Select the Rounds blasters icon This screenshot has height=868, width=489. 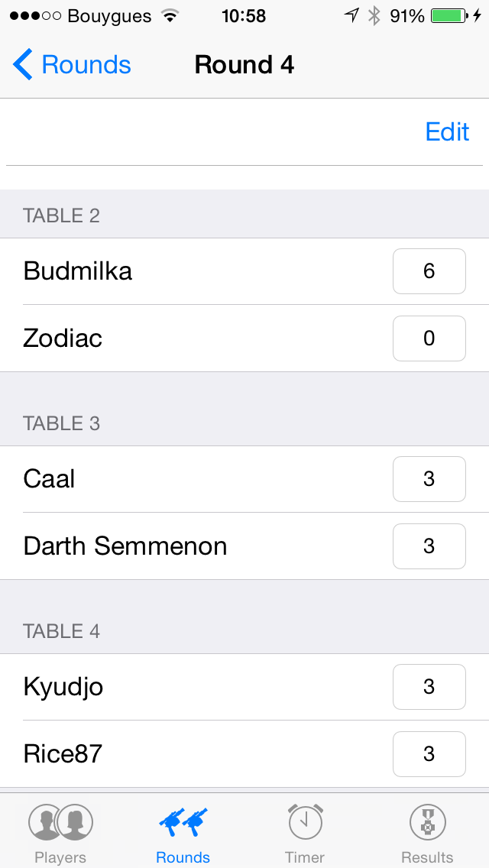(x=183, y=823)
